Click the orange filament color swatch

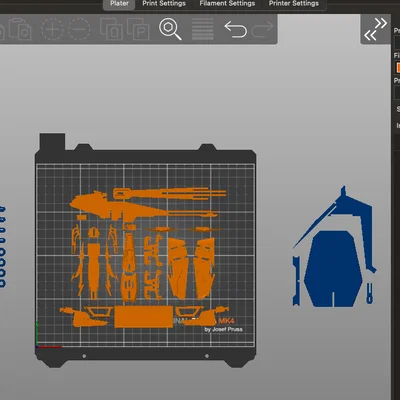pos(398,68)
